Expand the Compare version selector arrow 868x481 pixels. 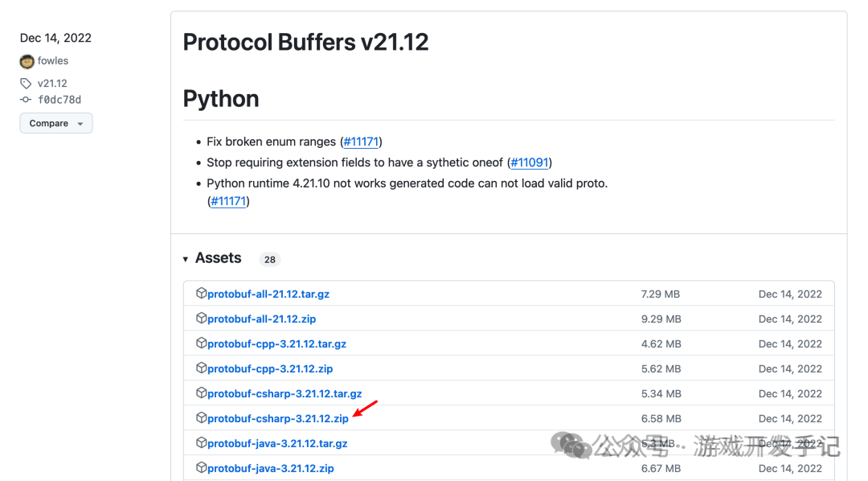[x=79, y=122]
